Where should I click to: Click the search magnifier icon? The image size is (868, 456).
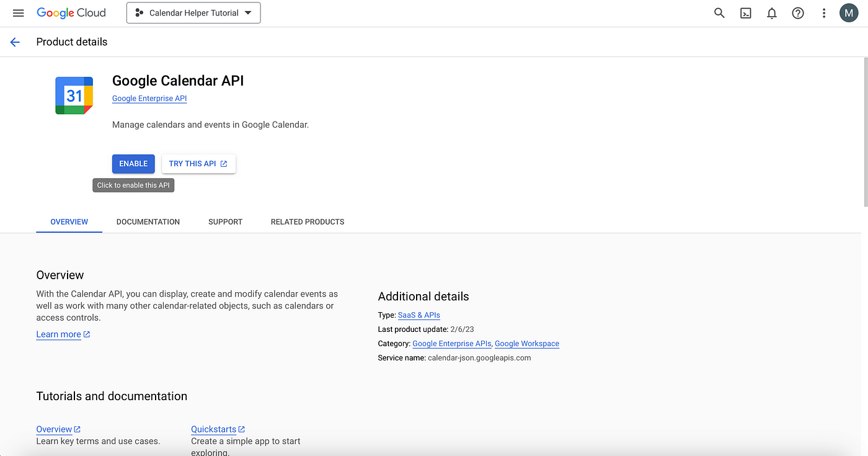pyautogui.click(x=719, y=13)
